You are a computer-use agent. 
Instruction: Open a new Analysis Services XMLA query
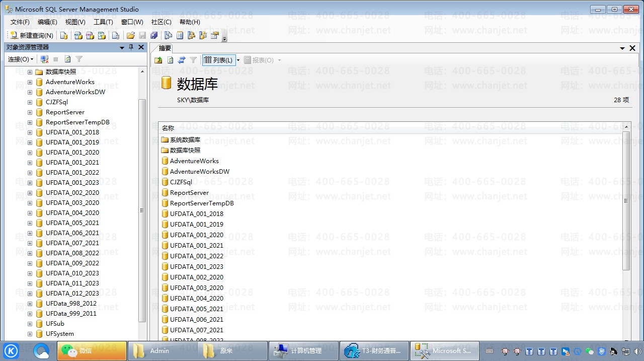pos(102,35)
